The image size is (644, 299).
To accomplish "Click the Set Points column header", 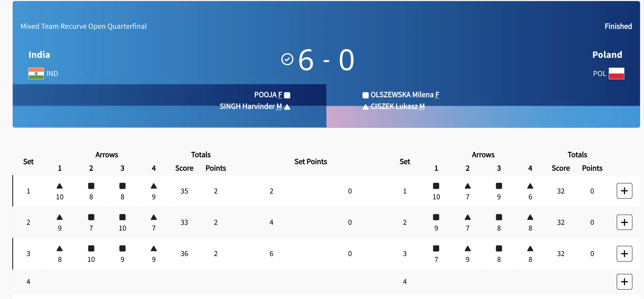I will tap(310, 162).
